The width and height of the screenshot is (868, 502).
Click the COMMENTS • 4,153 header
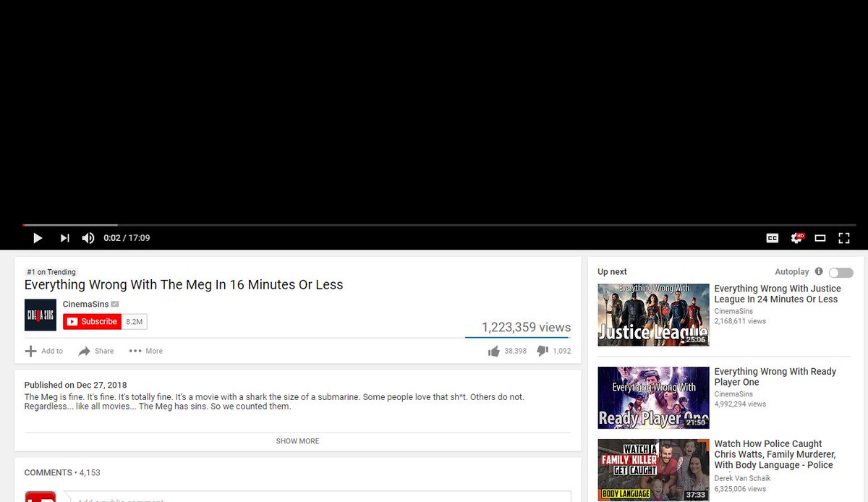[62, 472]
